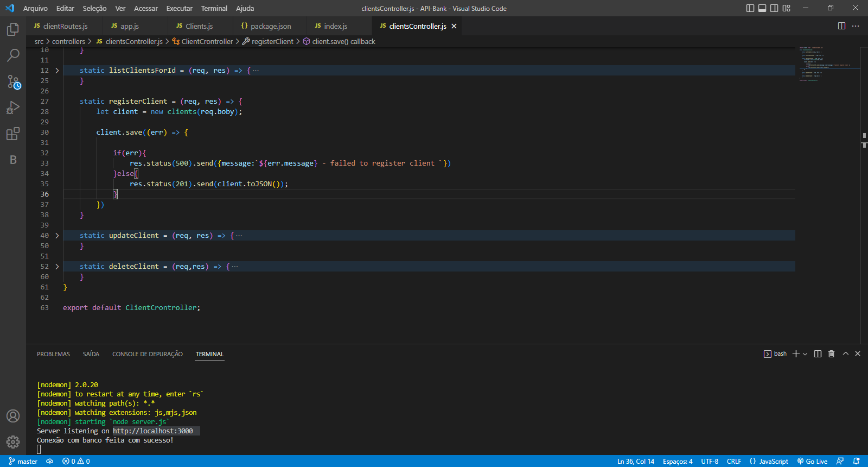Toggle the bottom panel layout button
This screenshot has width=868, height=467.
pos(762,8)
